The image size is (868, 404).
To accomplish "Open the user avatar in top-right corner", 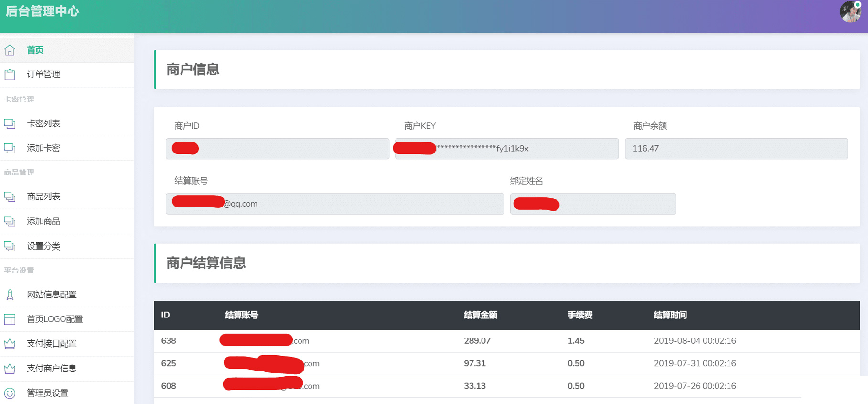I will click(850, 12).
